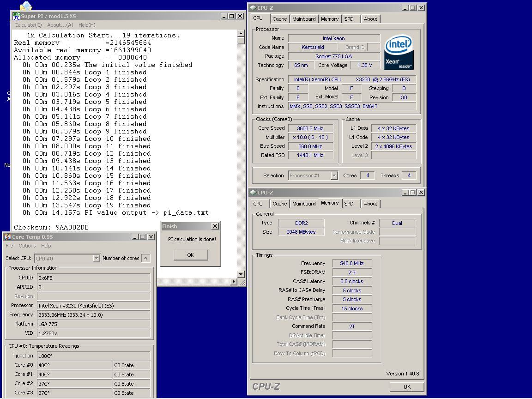
Task: Switch to Mainboard tab in upper CPU-Z
Action: 304,19
